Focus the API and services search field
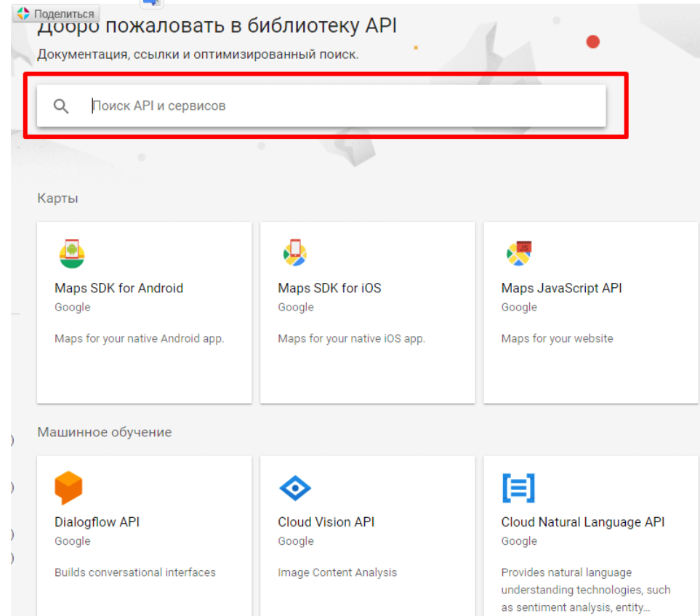The width and height of the screenshot is (700, 616). tap(321, 106)
